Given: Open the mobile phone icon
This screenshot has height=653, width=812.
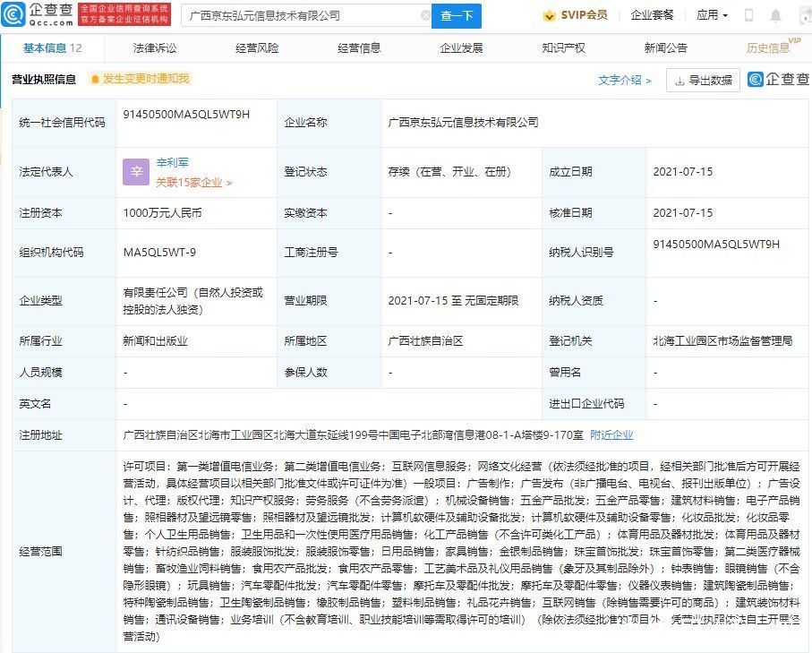Looking at the screenshot, I should [748, 15].
